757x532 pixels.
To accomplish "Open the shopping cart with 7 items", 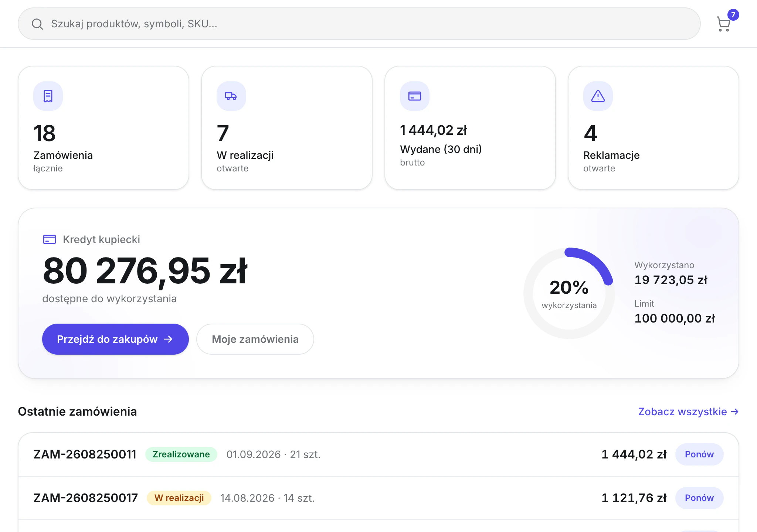I will pos(723,24).
